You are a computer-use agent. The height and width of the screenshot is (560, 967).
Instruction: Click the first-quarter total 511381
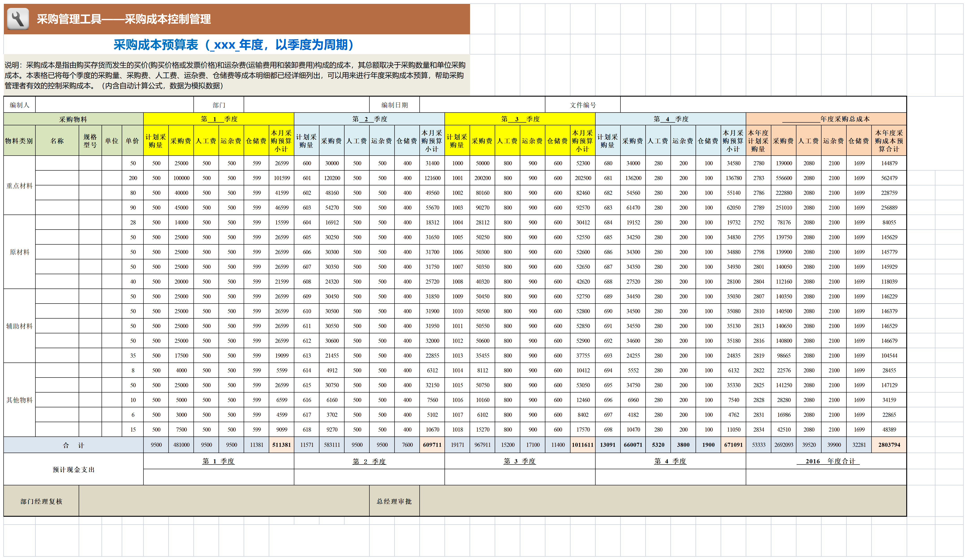click(x=282, y=445)
